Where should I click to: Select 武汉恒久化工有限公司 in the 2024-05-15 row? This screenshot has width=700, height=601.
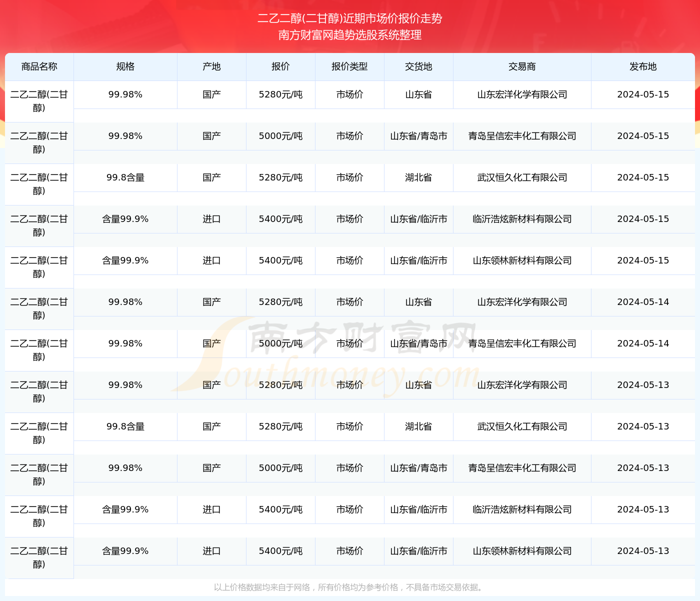tap(522, 177)
